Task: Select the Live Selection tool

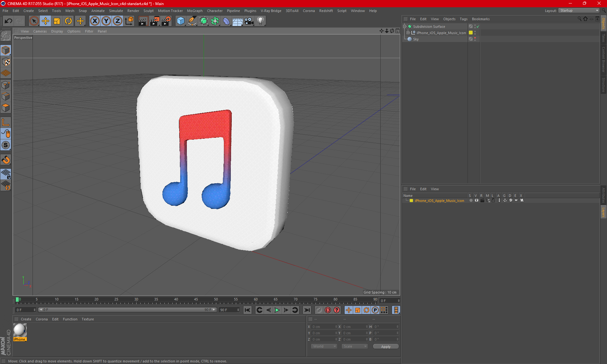Action: click(34, 21)
